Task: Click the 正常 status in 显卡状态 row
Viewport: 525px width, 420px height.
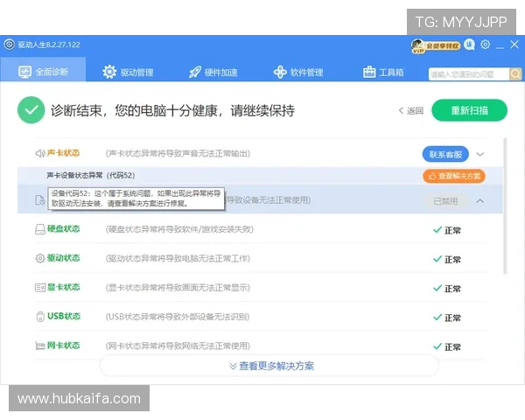Action: tap(447, 289)
